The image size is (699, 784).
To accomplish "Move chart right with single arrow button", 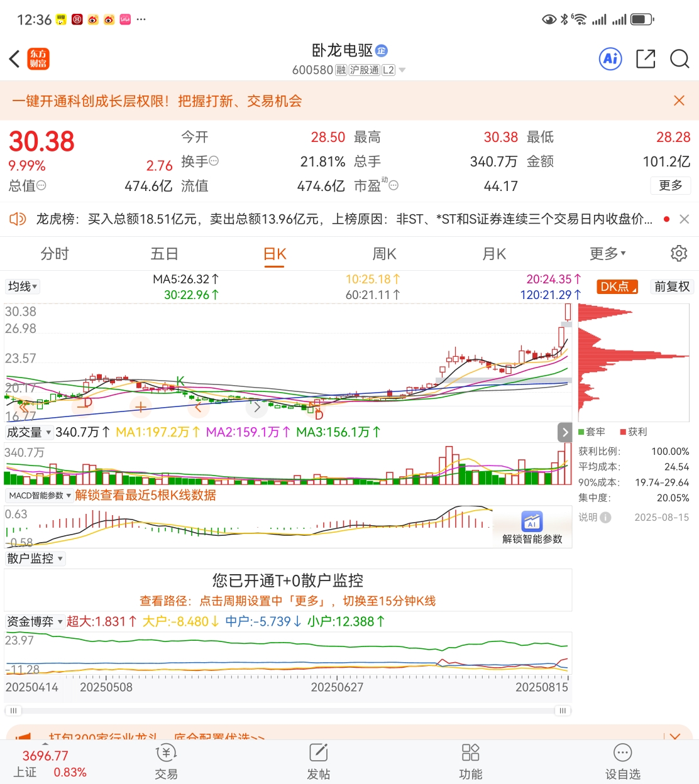I will tap(256, 407).
